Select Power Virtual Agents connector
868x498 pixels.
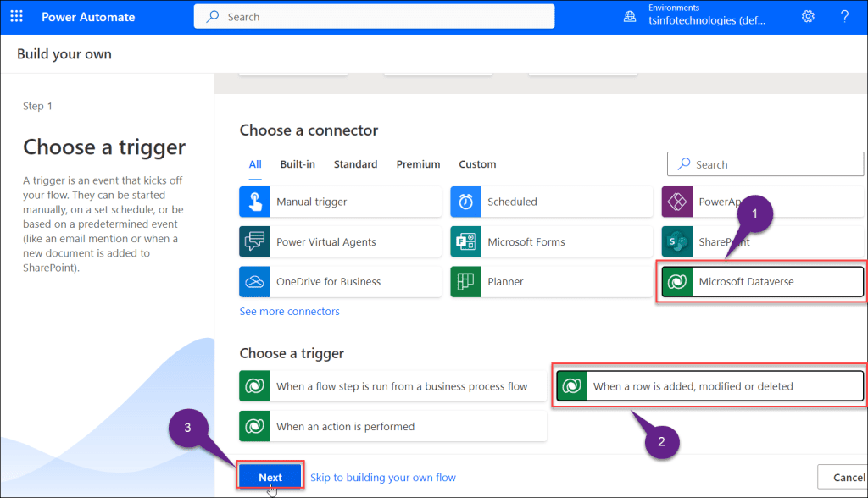click(341, 242)
